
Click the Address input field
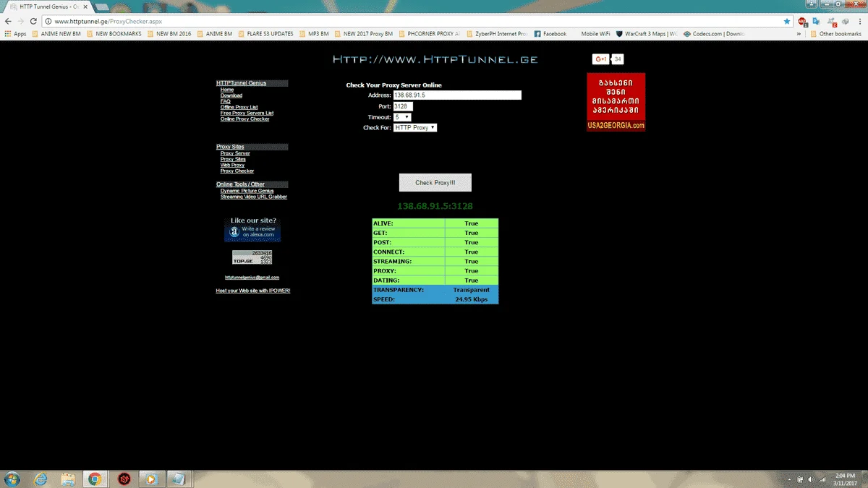(457, 95)
